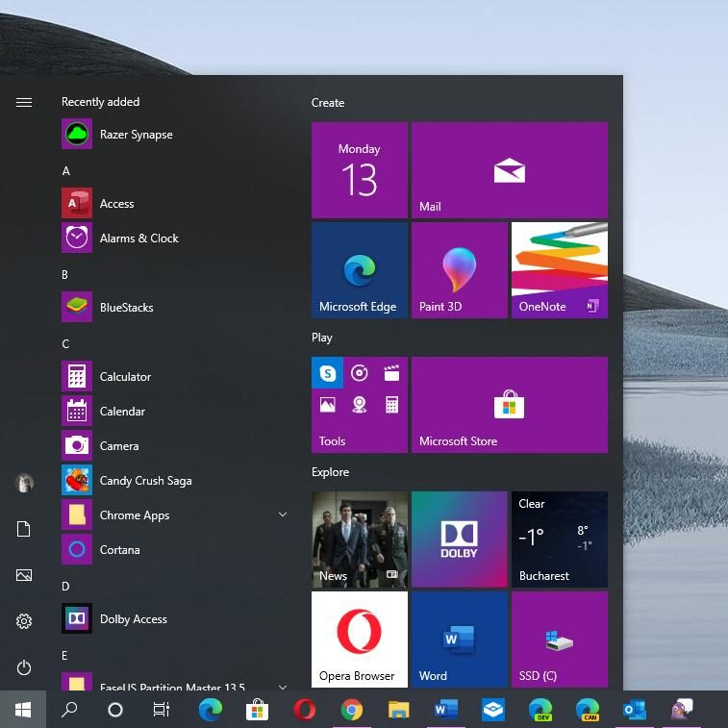728x728 pixels.
Task: Open the user account picture
Action: click(24, 483)
